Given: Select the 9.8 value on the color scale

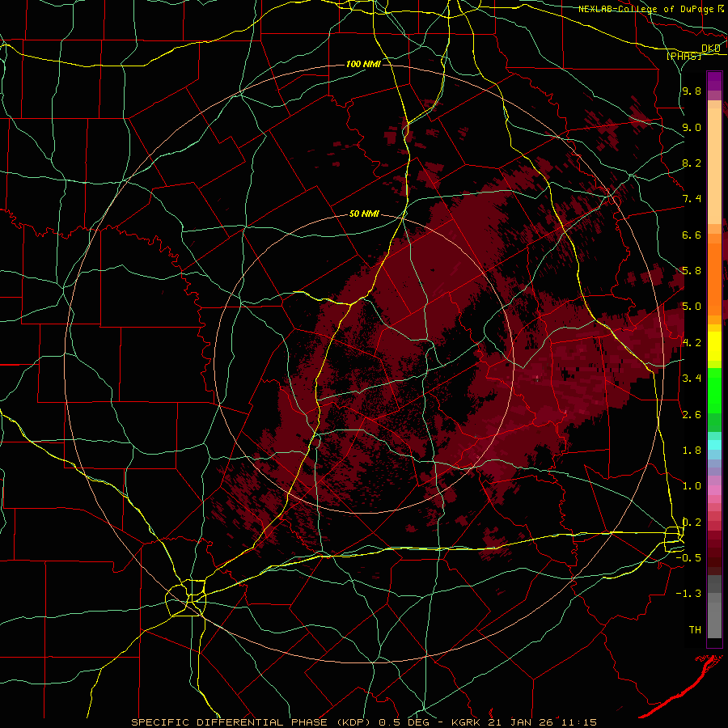Looking at the screenshot, I should (692, 91).
